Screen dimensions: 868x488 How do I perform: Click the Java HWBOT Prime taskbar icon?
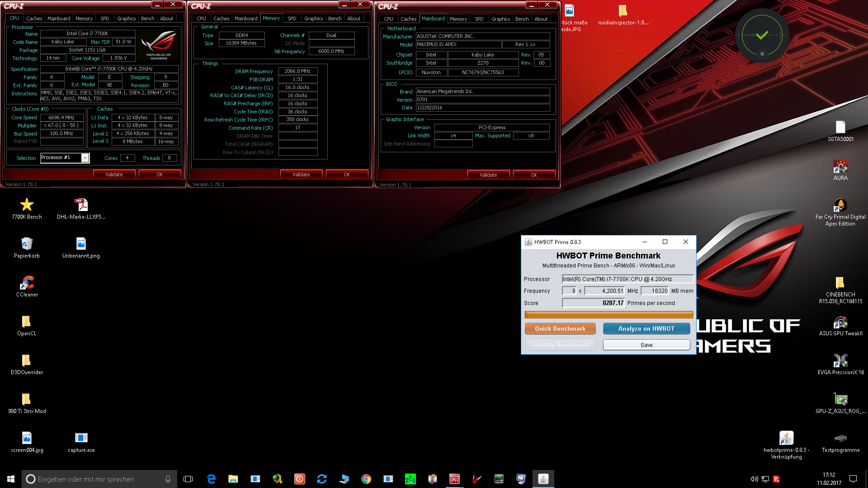coord(543,479)
